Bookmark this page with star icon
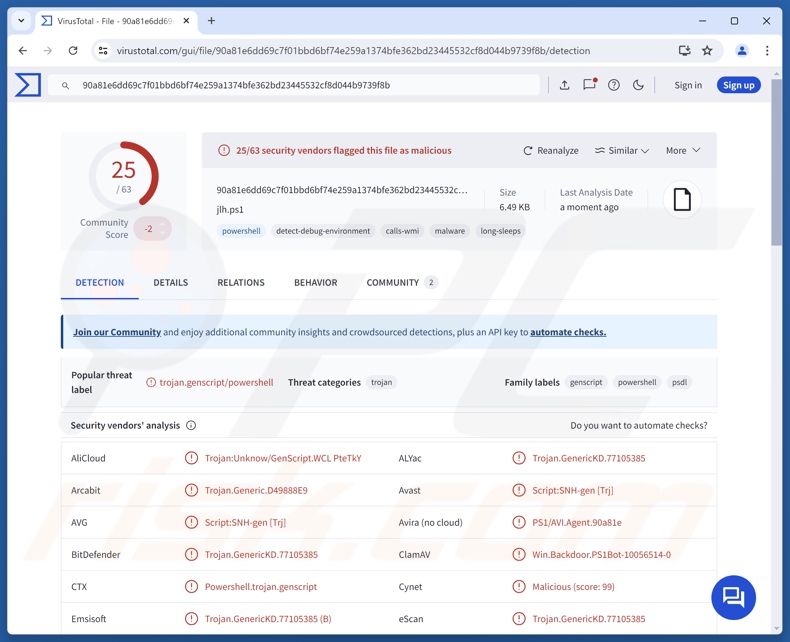The width and height of the screenshot is (790, 642). 707,51
